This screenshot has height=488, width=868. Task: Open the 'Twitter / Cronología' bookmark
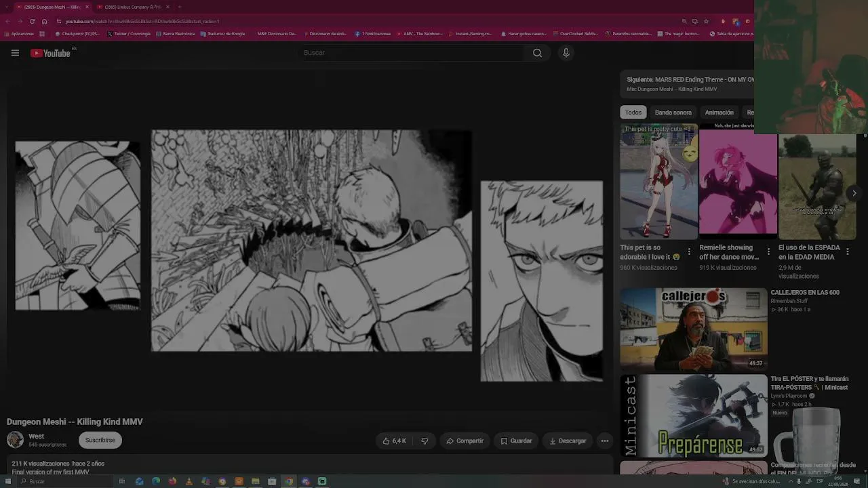coord(129,33)
